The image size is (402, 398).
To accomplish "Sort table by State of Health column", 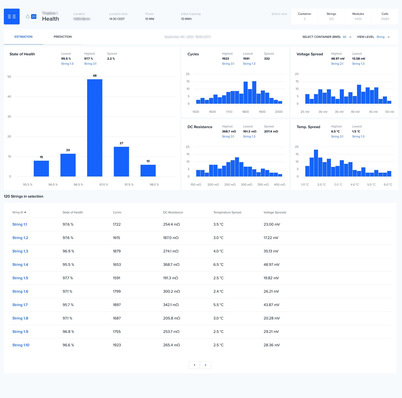I will tap(73, 212).
